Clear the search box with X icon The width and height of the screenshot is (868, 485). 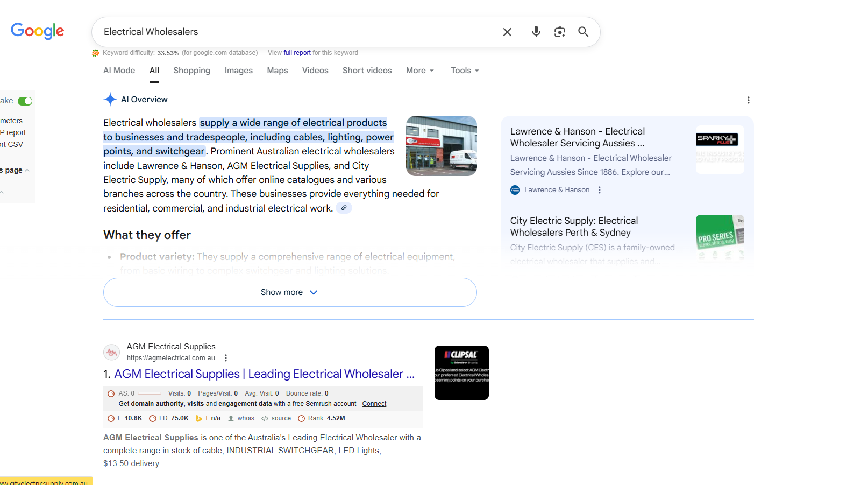(x=507, y=32)
